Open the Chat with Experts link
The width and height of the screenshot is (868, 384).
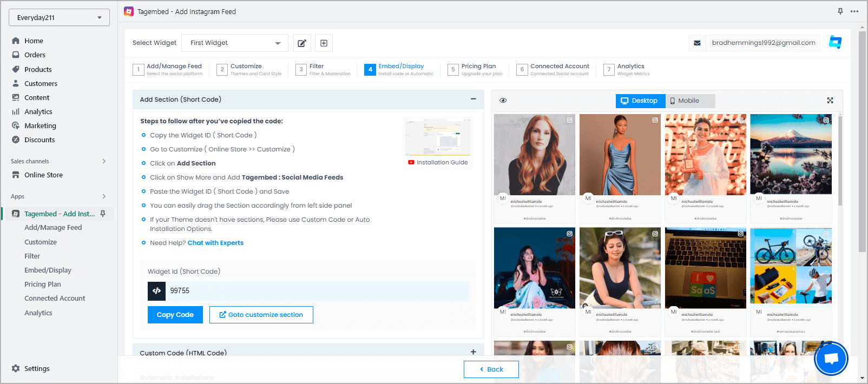(215, 243)
